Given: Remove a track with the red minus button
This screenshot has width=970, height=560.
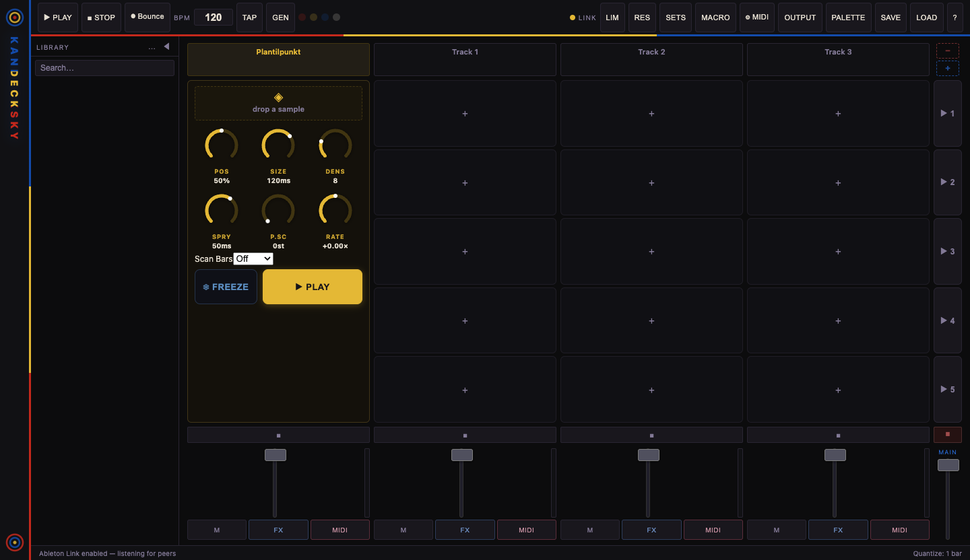Looking at the screenshot, I should [x=948, y=50].
